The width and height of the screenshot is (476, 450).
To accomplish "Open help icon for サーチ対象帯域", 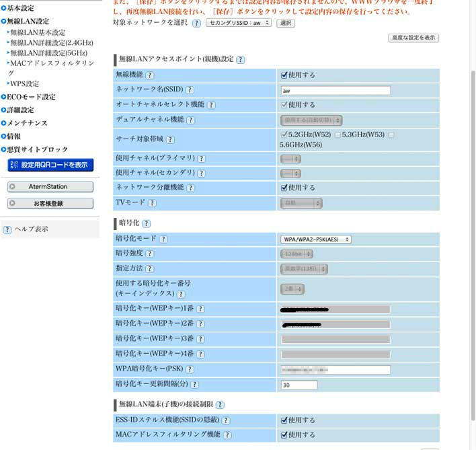I will 170,140.
